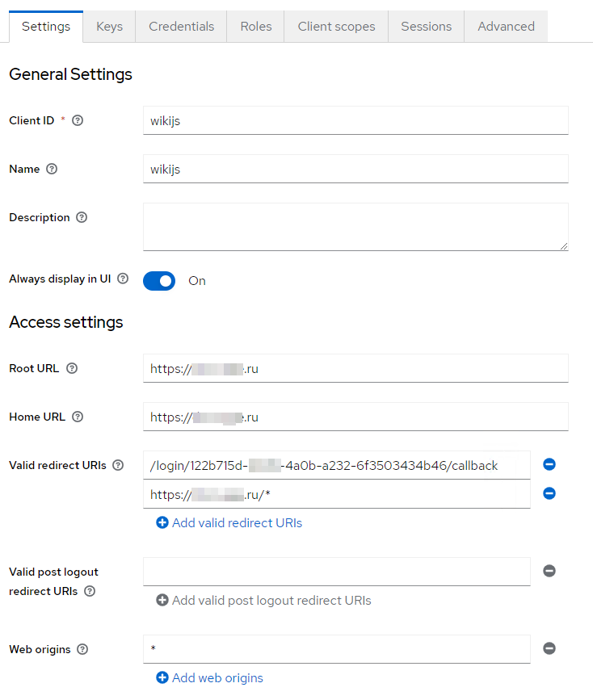The width and height of the screenshot is (593, 700).
Task: Click the Description help icon
Action: pos(82,217)
